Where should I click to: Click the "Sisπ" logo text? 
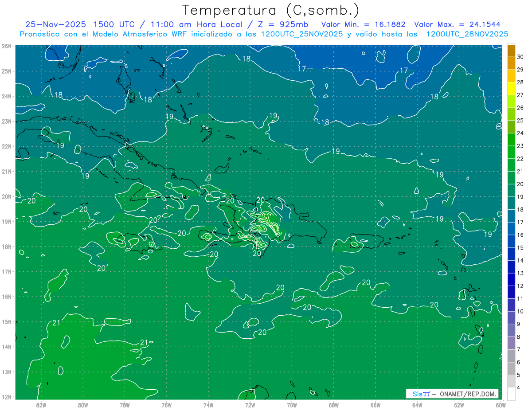[x=421, y=394]
